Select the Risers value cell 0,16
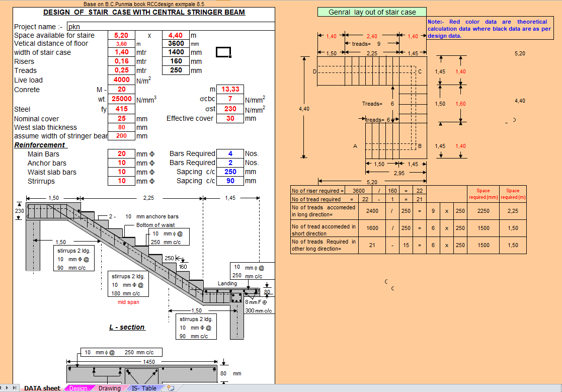562x392 pixels. pos(121,61)
